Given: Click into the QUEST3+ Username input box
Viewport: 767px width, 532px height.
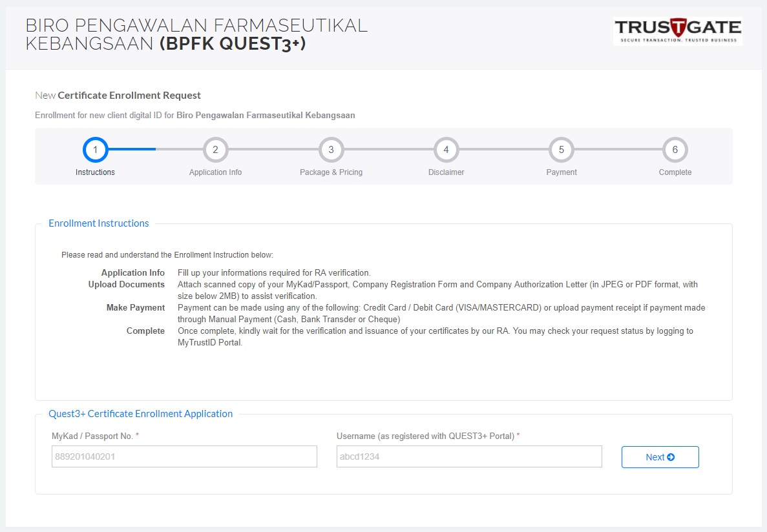Looking at the screenshot, I should (x=469, y=456).
